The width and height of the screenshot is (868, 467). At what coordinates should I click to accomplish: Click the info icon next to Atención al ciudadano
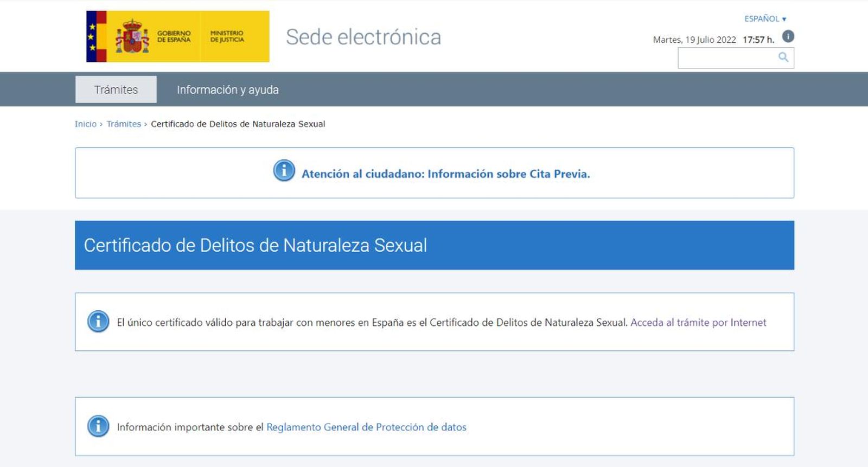284,170
